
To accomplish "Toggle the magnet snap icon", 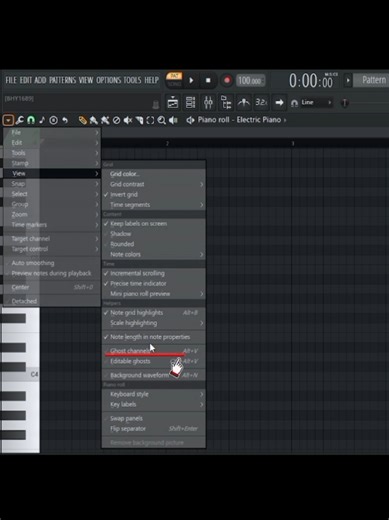I will point(31,120).
